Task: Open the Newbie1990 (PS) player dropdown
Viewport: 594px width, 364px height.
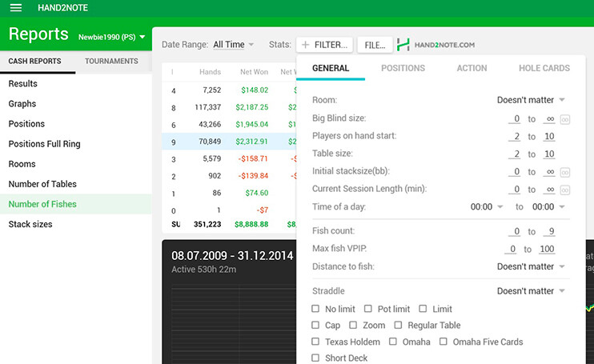Action: click(111, 37)
